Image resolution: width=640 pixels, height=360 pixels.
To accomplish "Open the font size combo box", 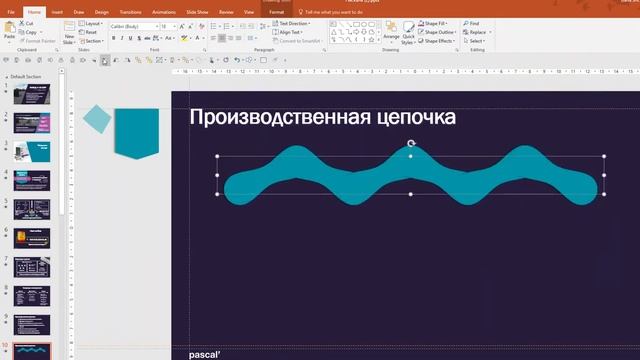I will [168, 26].
